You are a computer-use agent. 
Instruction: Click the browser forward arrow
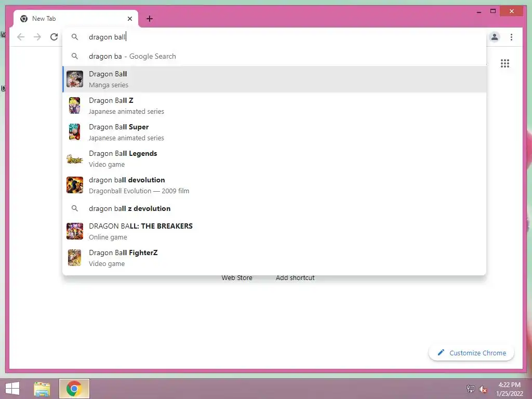[x=37, y=37]
